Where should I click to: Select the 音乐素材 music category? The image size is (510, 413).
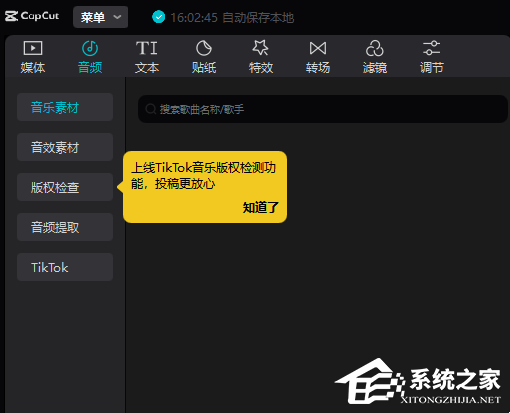click(x=65, y=107)
